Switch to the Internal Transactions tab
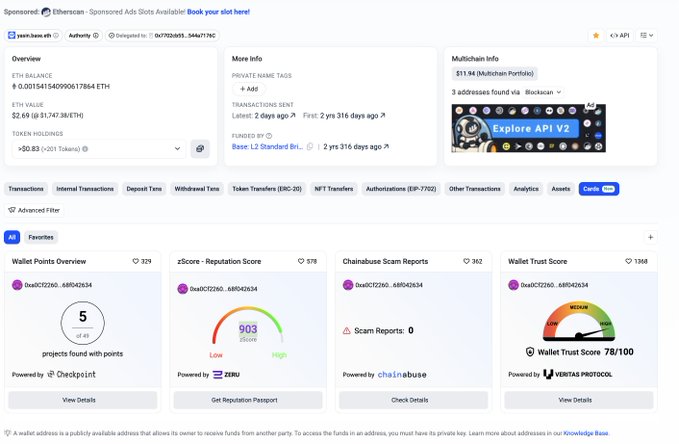This screenshot has height=444, width=679. coord(85,189)
